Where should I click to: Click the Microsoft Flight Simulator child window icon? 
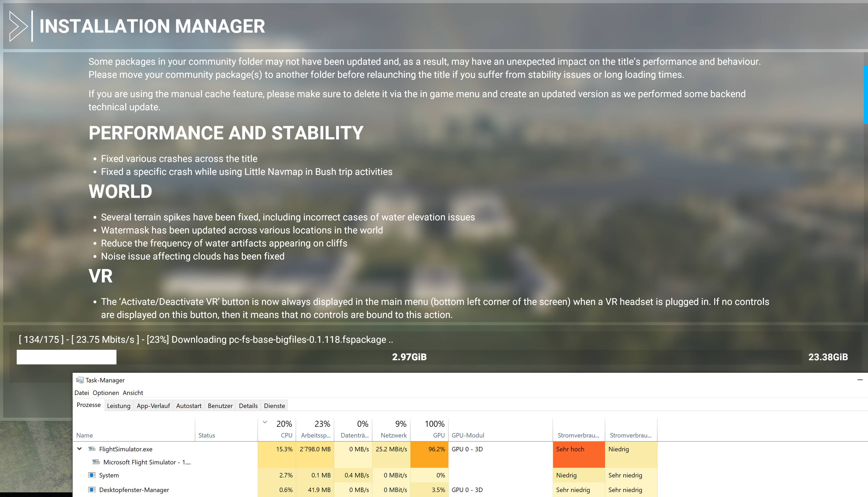(96, 462)
